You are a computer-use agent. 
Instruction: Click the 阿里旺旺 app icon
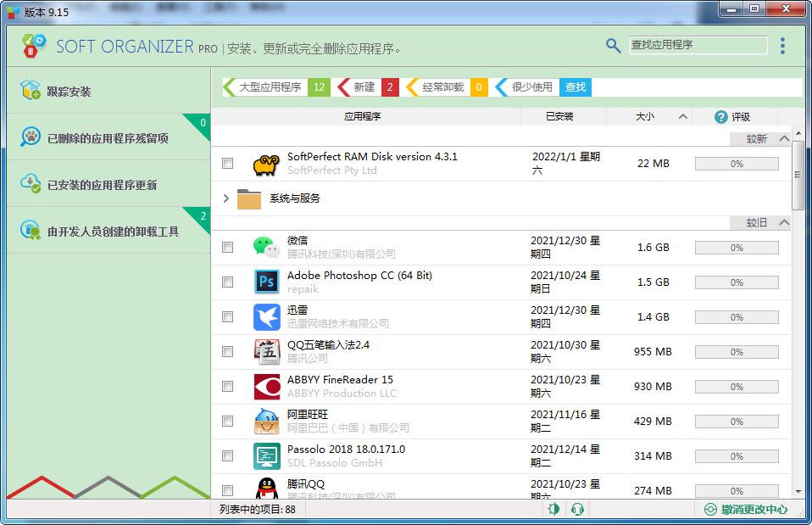tap(267, 421)
